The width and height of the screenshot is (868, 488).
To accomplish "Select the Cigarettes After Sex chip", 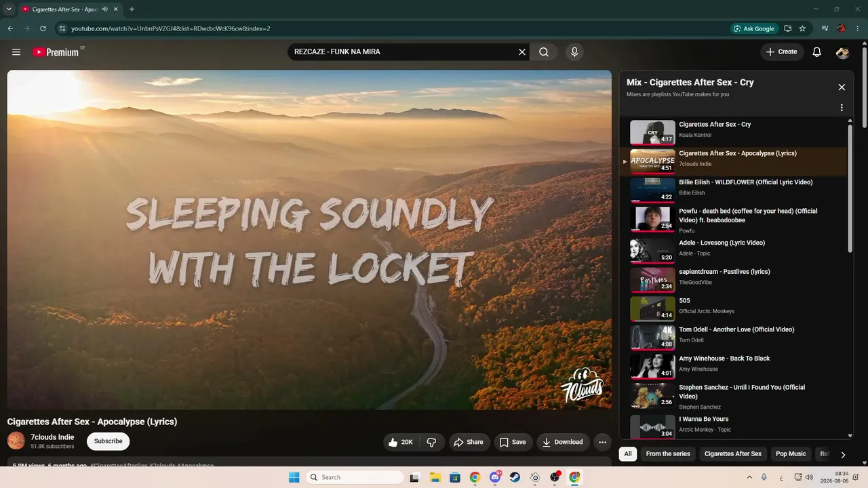I will click(733, 454).
